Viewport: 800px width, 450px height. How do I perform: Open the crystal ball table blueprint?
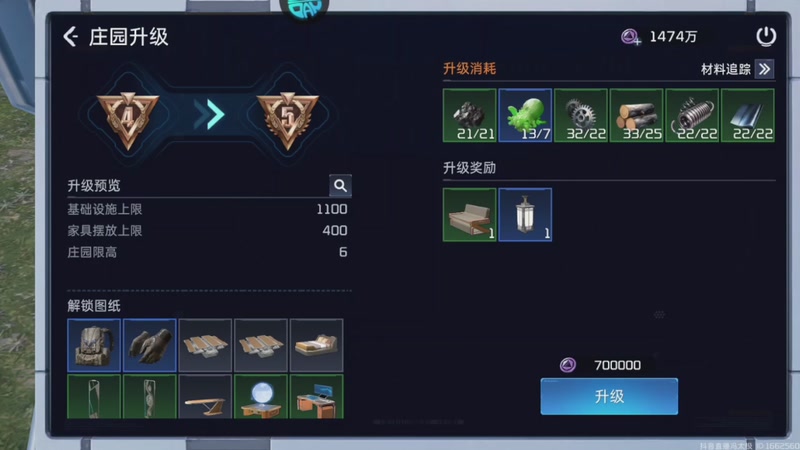261,397
